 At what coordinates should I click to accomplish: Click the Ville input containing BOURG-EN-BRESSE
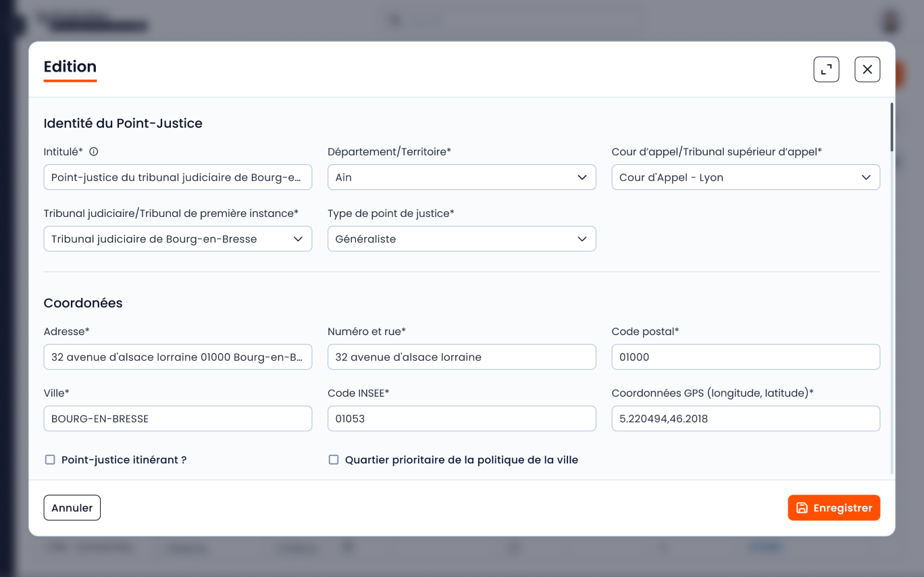pos(177,419)
